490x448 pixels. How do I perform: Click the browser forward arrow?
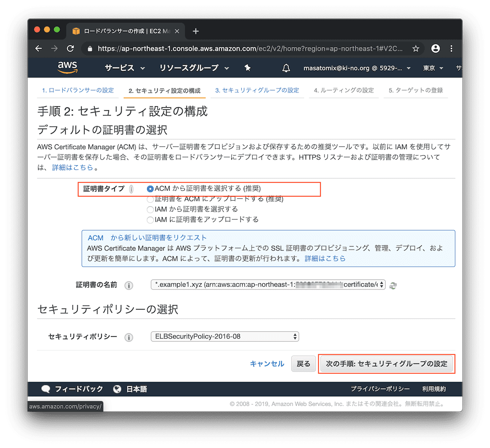tap(54, 48)
